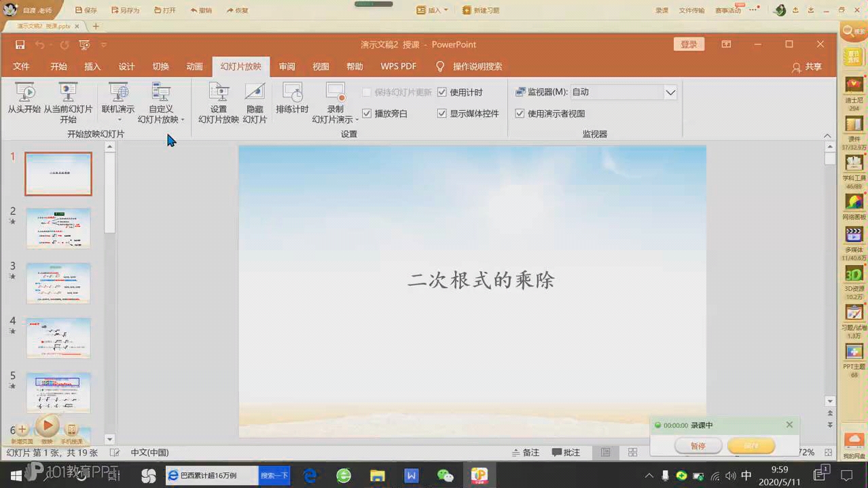The height and width of the screenshot is (488, 868).
Task: Uncheck 显示媒体控件
Action: 442,113
